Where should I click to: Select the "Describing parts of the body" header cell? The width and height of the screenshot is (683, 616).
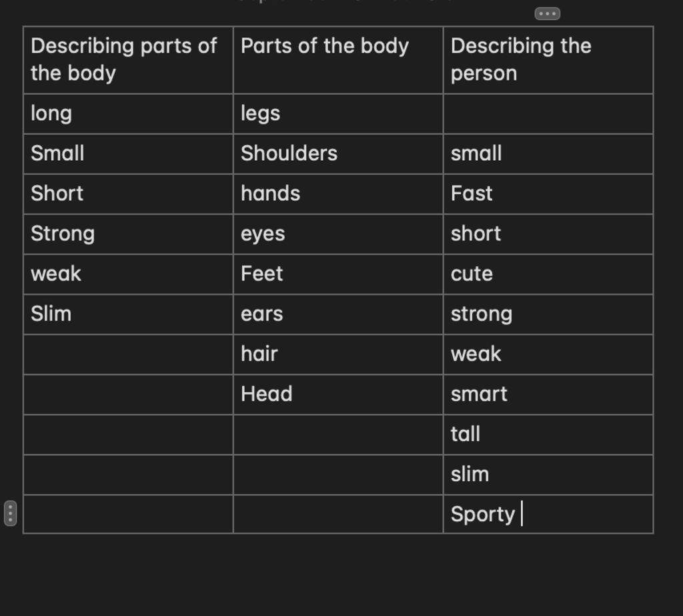pos(128,60)
